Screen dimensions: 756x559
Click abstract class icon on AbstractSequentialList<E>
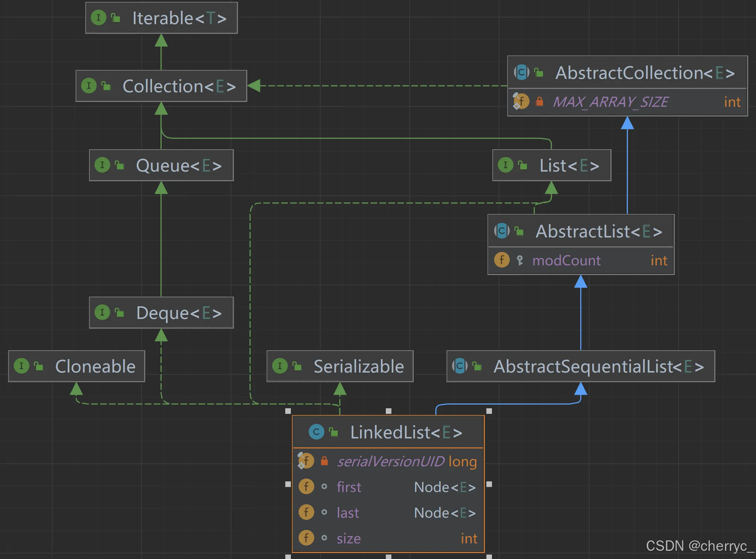point(460,366)
